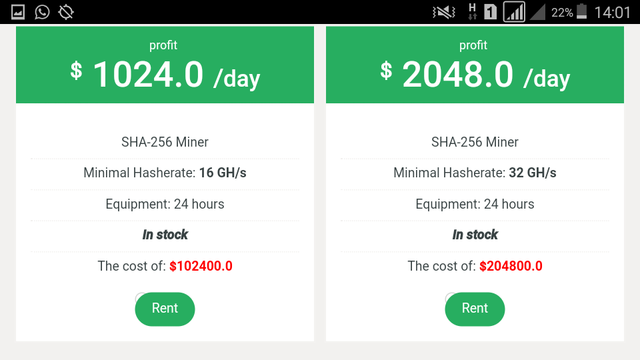Image resolution: width=640 pixels, height=360 pixels.
Task: Tap the battery level icon
Action: [x=582, y=12]
